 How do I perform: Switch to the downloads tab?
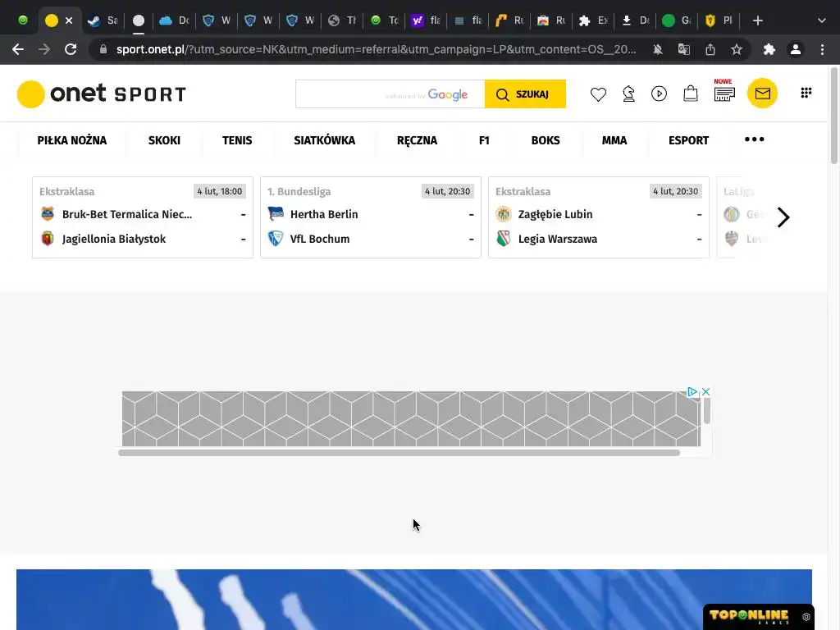tap(635, 21)
